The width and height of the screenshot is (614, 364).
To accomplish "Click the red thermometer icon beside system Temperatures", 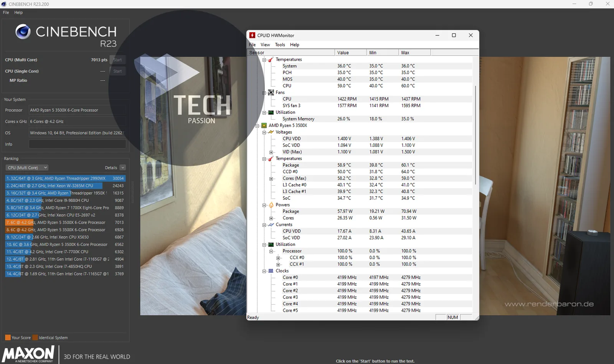I will [x=271, y=59].
